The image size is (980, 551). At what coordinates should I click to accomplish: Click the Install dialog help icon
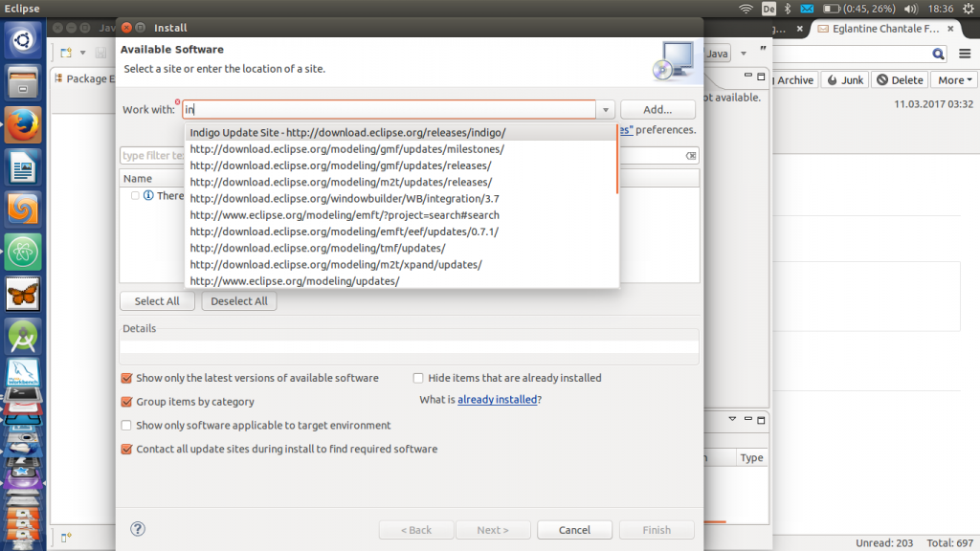pos(138,529)
